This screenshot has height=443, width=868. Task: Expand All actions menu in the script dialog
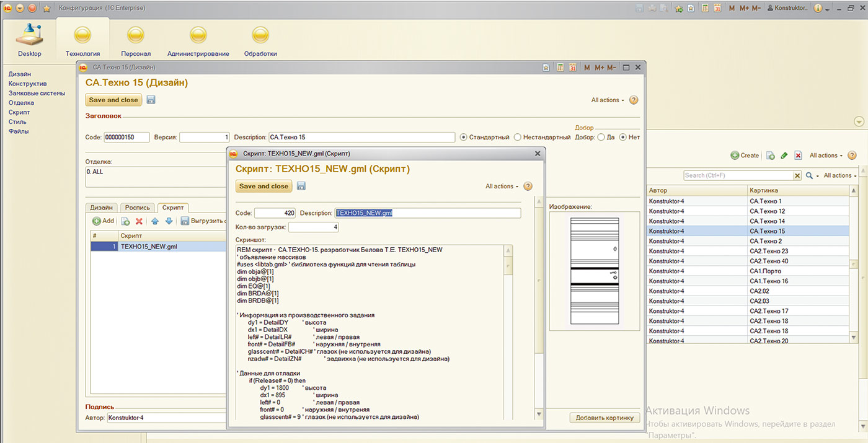click(502, 186)
